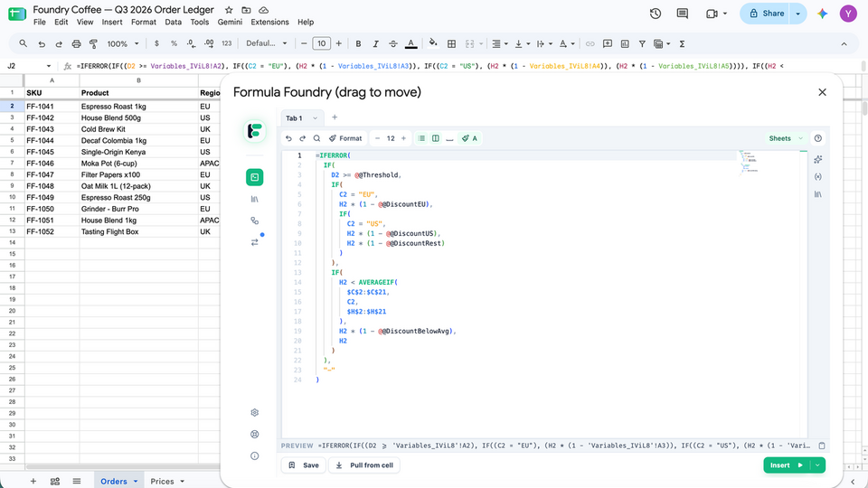Open the Insert button's dropdown arrow
The height and width of the screenshot is (488, 868).
817,465
